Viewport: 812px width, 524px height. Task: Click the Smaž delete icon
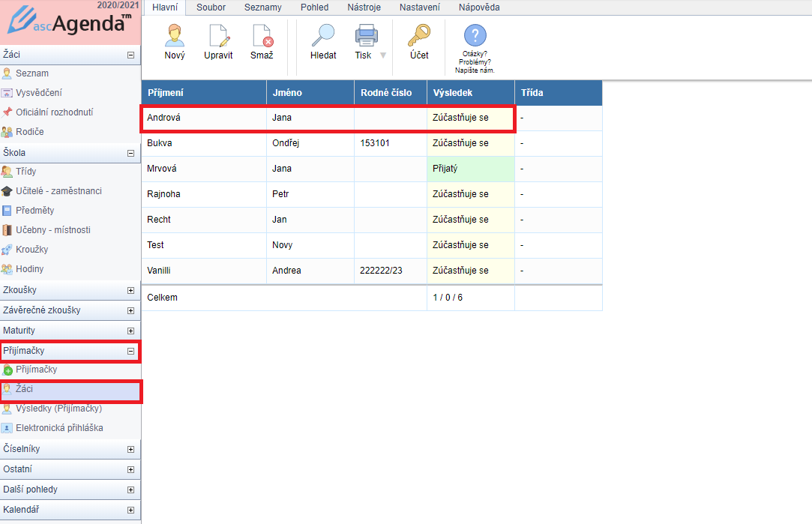click(x=262, y=36)
